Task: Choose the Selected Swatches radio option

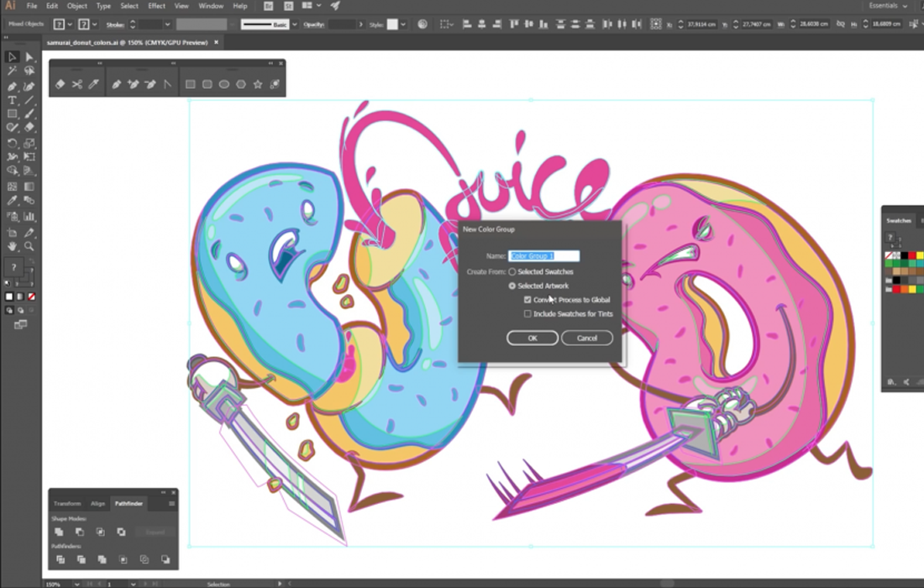Action: tap(512, 272)
